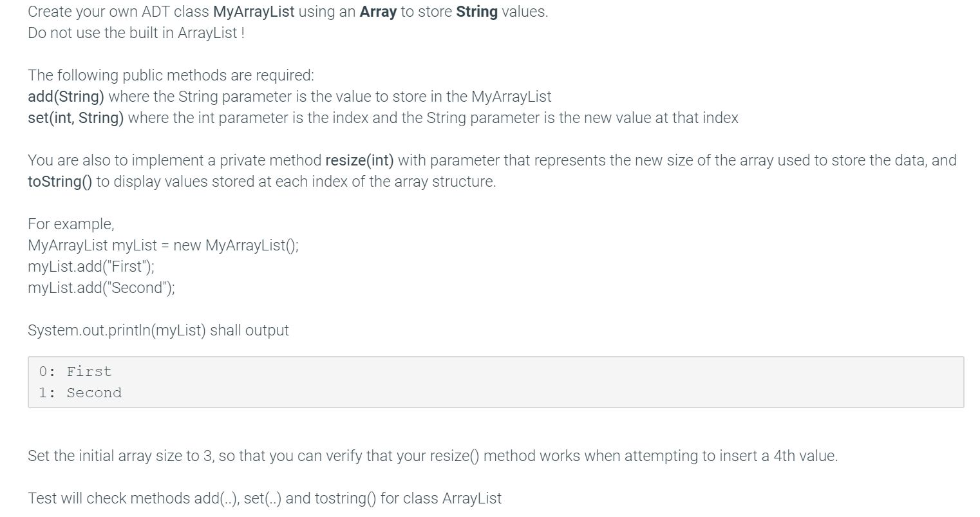Click the myList.add("Second") line
The height and width of the screenshot is (517, 980).
pos(101,288)
